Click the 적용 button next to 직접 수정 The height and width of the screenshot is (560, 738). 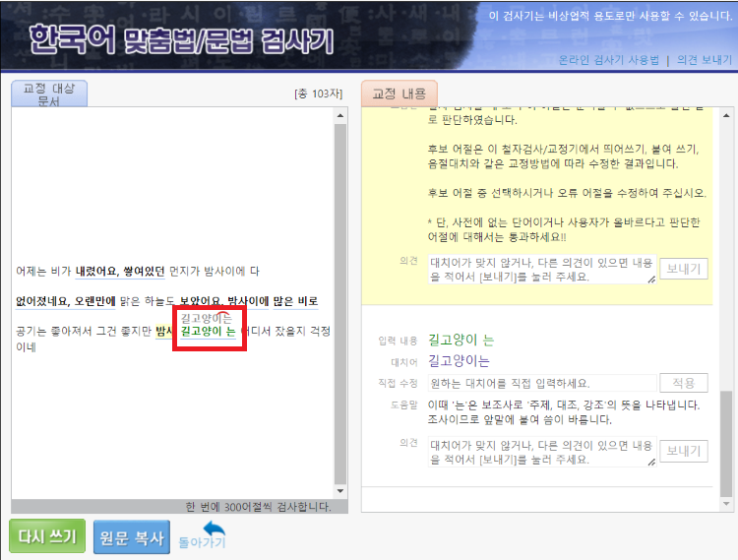click(x=684, y=383)
